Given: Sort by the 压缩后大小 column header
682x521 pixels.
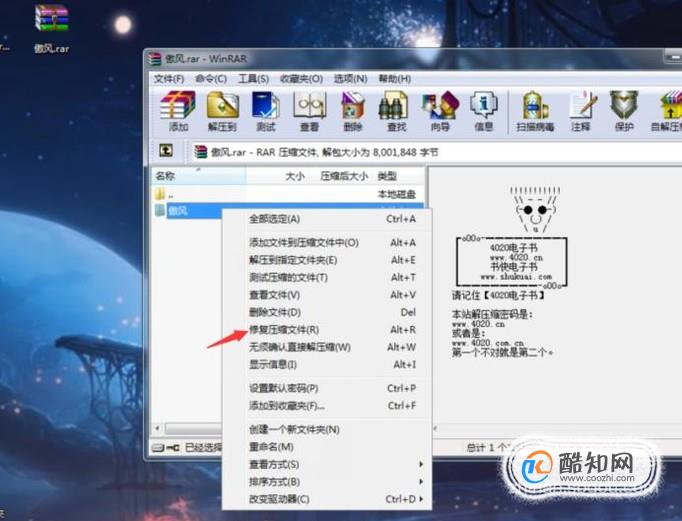Looking at the screenshot, I should (343, 176).
